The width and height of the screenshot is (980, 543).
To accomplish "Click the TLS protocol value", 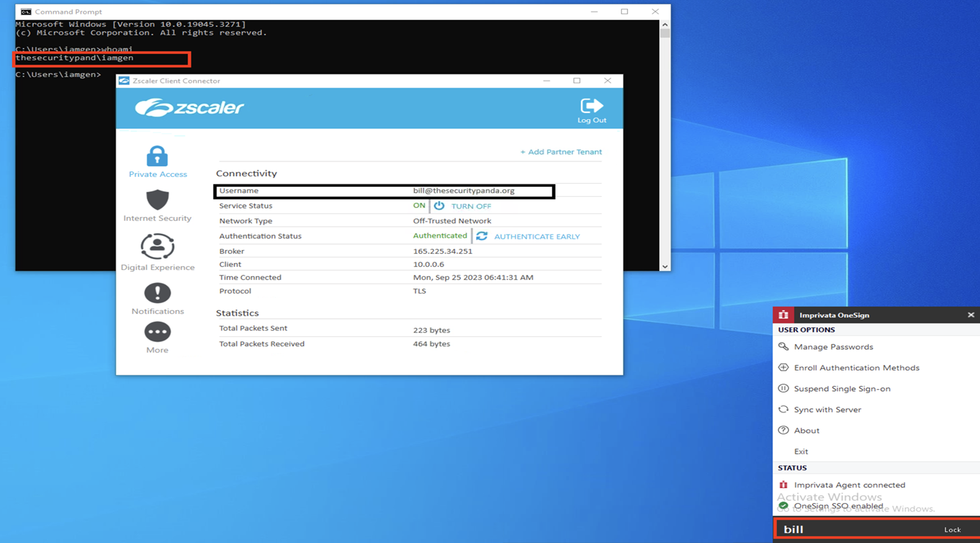I will point(420,291).
